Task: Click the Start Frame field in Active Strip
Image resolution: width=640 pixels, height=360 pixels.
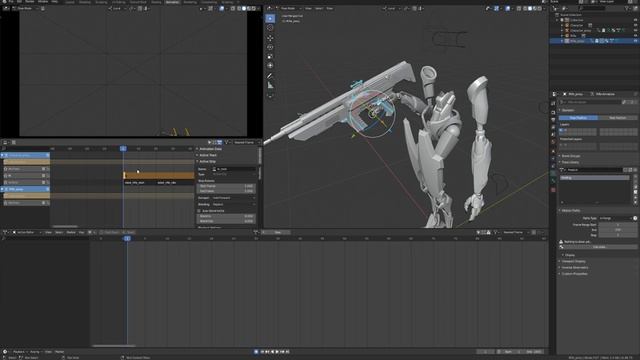Action: coord(226,186)
